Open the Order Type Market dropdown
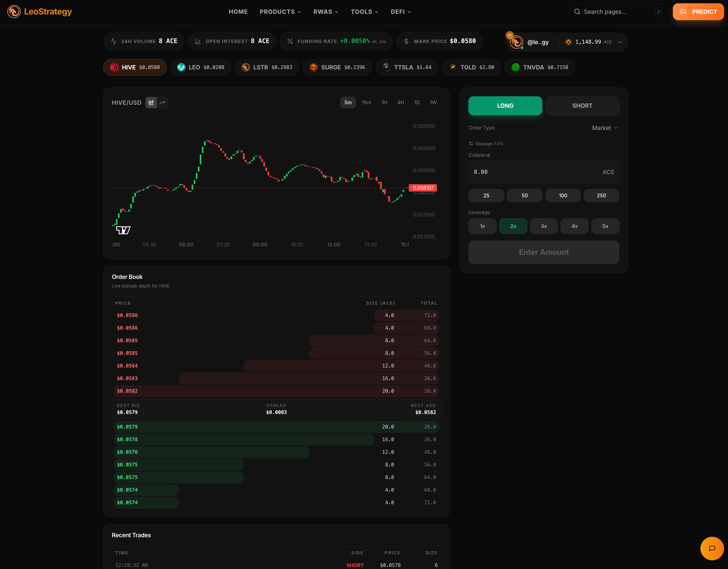728x569 pixels. [x=605, y=128]
